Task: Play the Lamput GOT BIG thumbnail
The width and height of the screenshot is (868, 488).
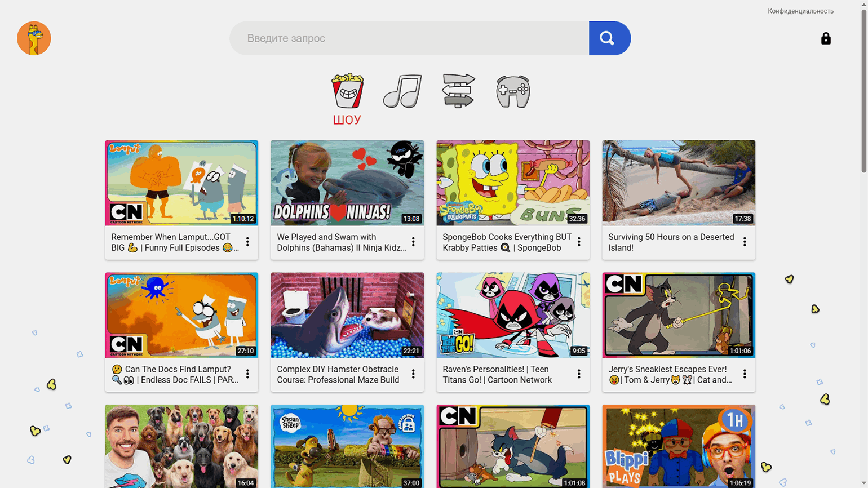Action: (181, 183)
